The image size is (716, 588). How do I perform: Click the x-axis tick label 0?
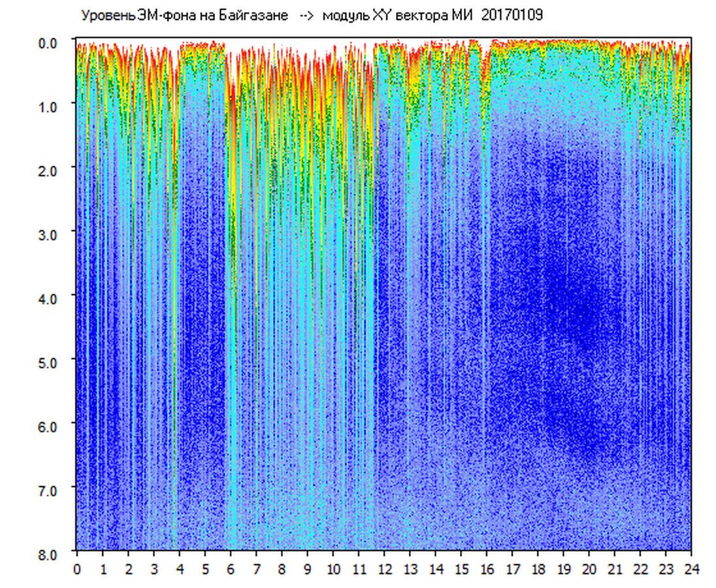[x=77, y=570]
